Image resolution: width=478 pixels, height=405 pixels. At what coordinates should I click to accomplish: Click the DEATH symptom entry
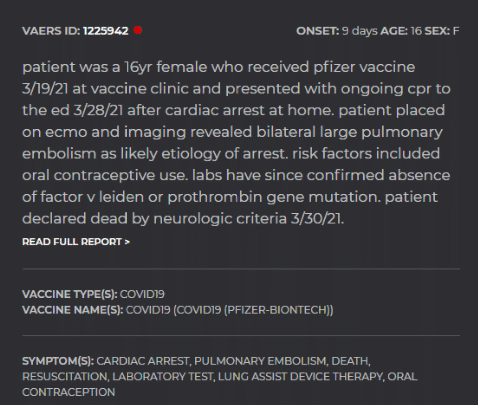coord(350,361)
